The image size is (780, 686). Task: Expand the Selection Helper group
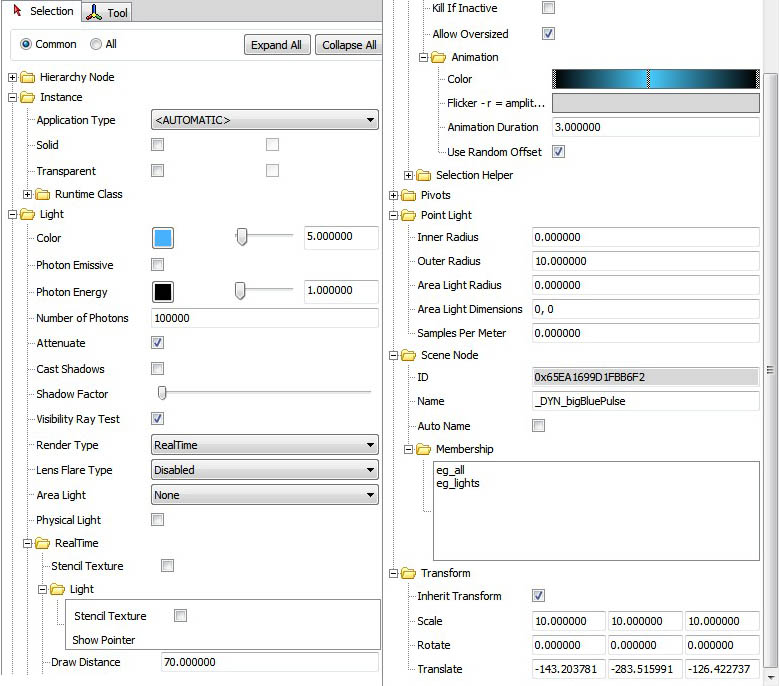pos(408,176)
